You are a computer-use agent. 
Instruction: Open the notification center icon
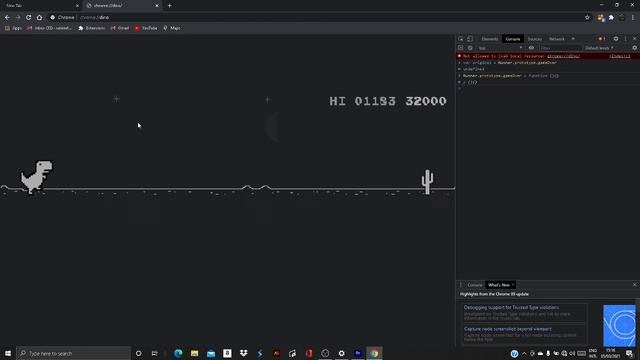coord(630,353)
